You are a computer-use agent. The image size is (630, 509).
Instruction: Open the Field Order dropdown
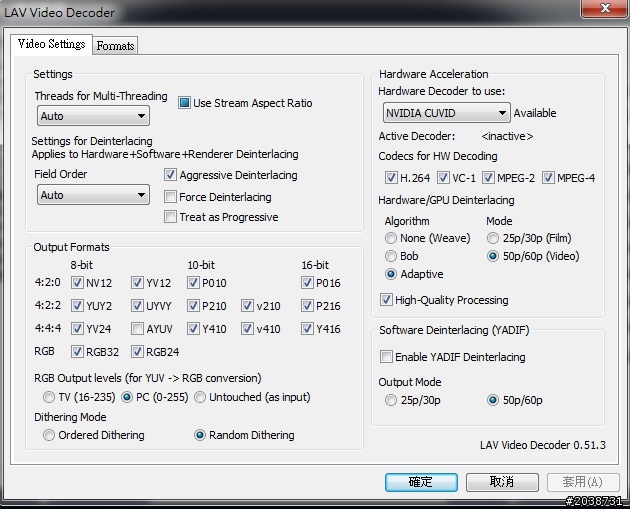click(x=93, y=195)
